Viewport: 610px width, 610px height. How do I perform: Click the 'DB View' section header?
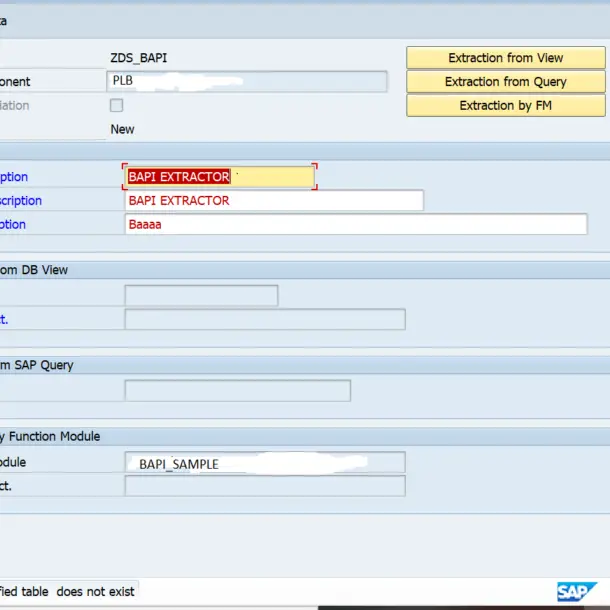(x=33, y=270)
